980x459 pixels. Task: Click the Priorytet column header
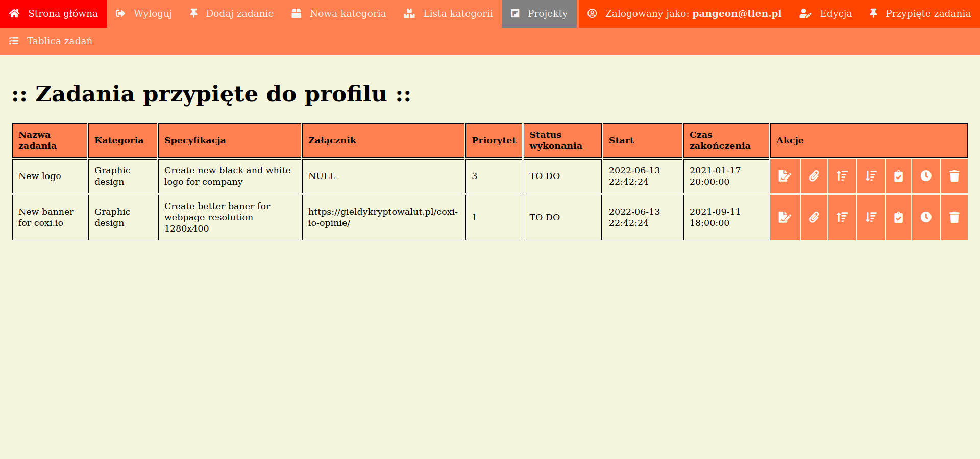pyautogui.click(x=494, y=140)
